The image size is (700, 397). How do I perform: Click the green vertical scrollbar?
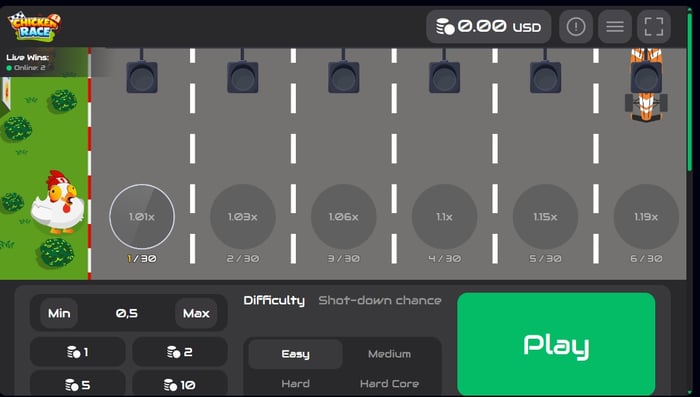690,92
